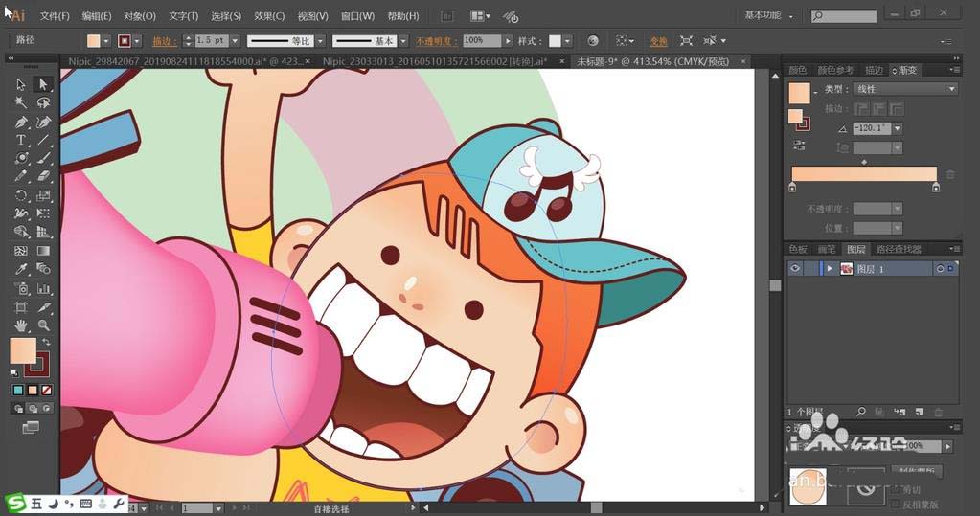
Task: Click the 制作蒙版 make mask button
Action: point(917,470)
